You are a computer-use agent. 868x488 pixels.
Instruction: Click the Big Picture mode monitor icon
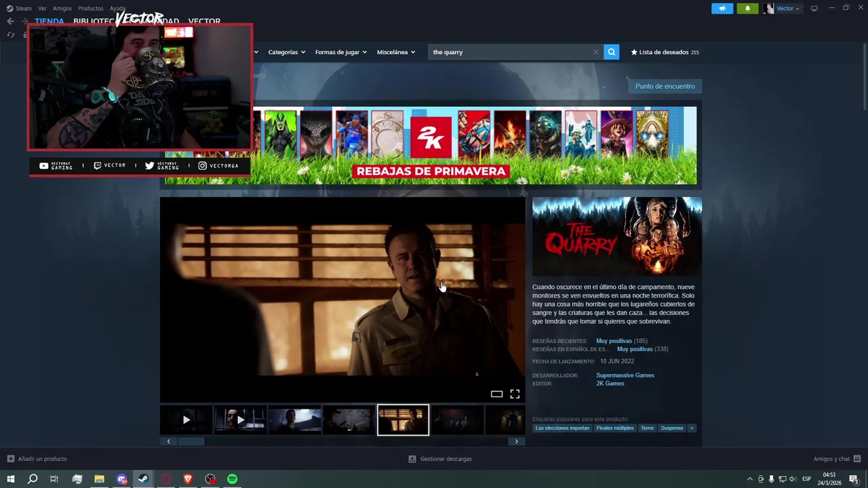pyautogui.click(x=814, y=8)
